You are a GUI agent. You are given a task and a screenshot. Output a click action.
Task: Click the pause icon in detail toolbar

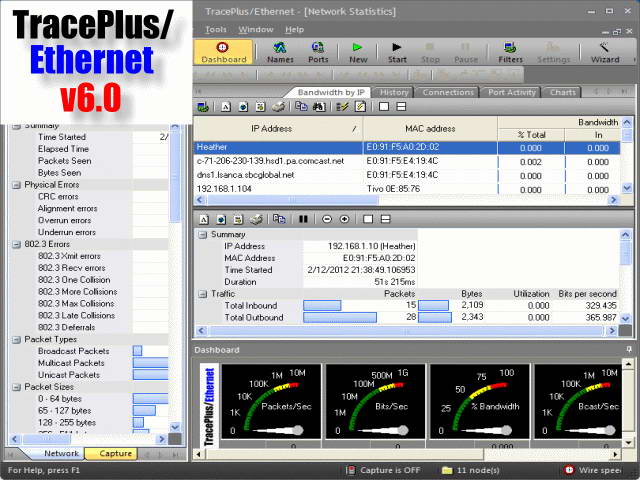point(303,220)
